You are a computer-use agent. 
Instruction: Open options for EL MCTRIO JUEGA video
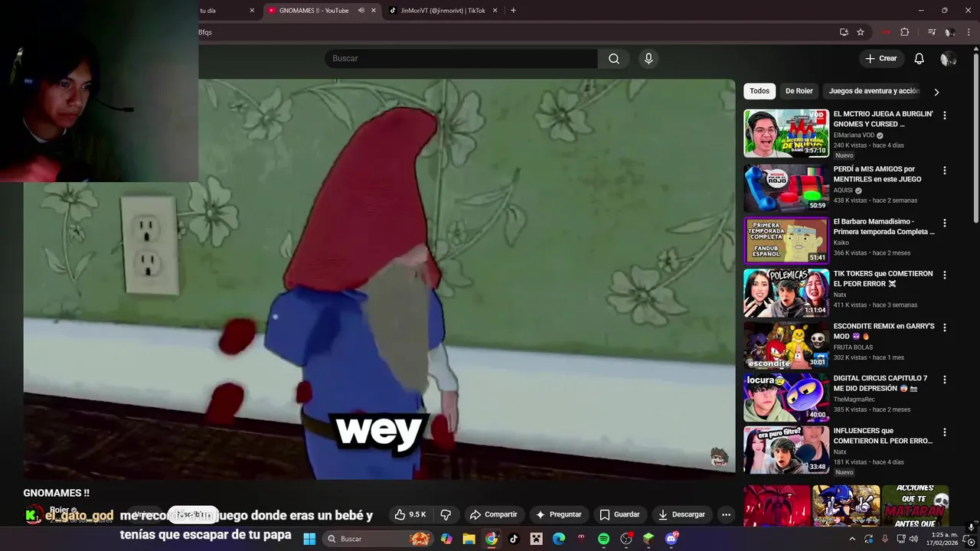(x=944, y=115)
